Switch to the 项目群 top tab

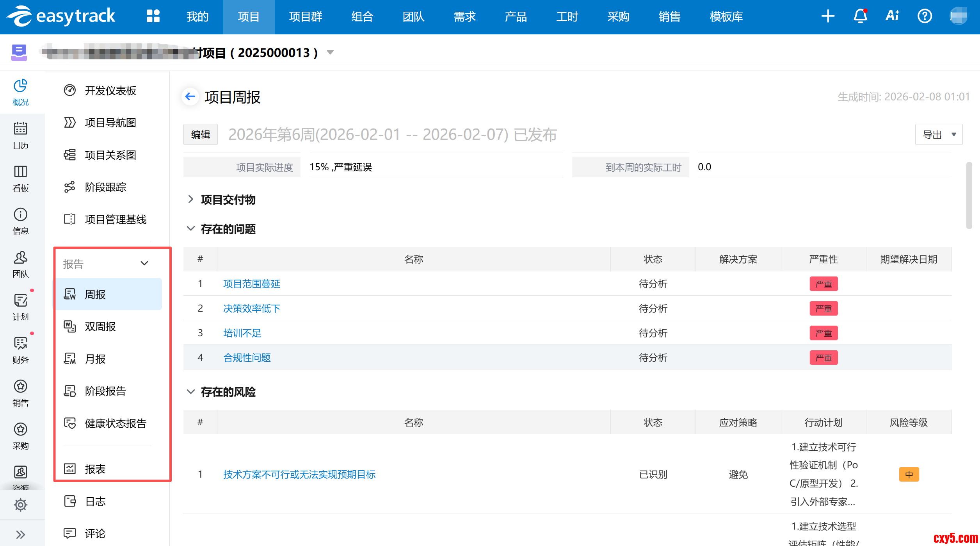pos(306,17)
